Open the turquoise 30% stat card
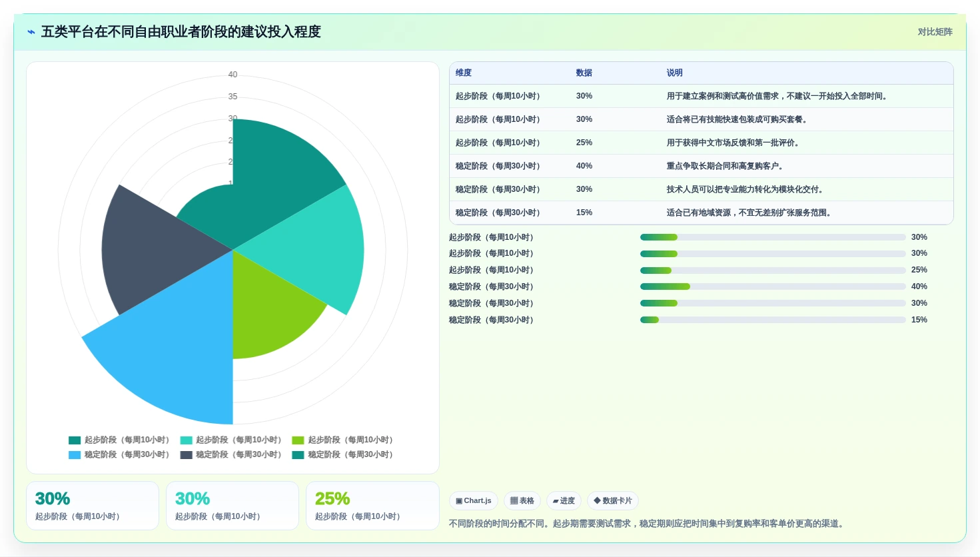Screen dimensions: 980x557 coord(233,506)
